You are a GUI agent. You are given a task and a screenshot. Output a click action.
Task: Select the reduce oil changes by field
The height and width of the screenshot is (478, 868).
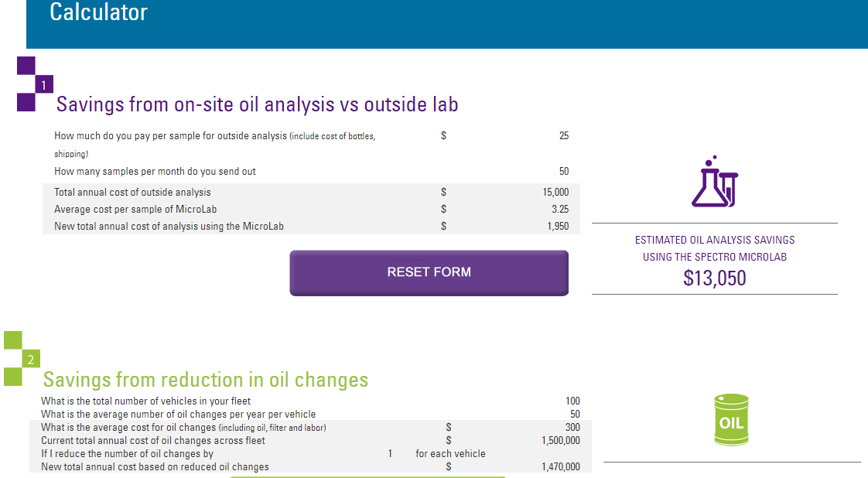pos(391,454)
